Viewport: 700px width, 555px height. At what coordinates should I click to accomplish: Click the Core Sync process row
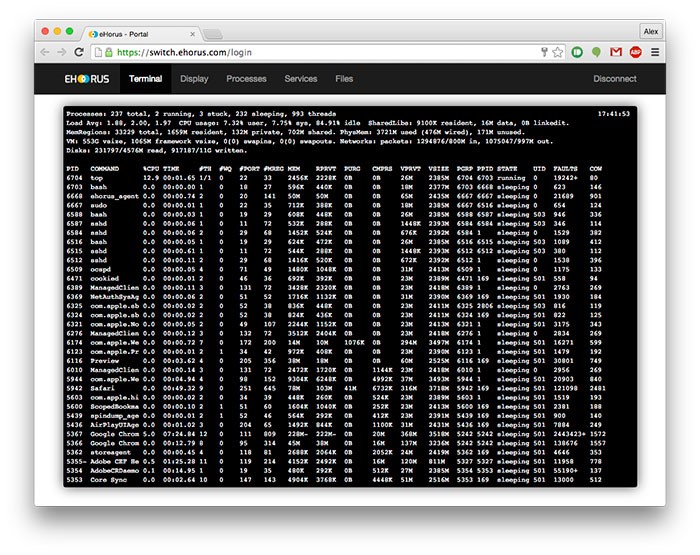point(334,480)
